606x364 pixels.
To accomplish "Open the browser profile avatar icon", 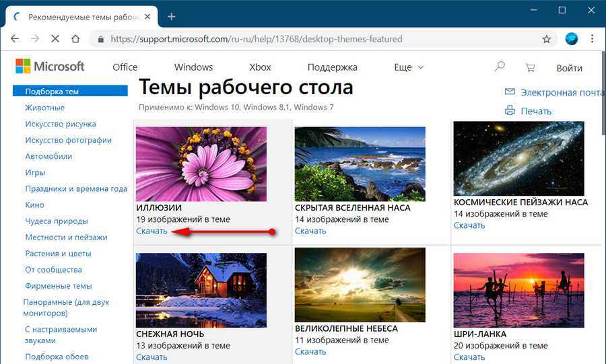I will tap(572, 39).
